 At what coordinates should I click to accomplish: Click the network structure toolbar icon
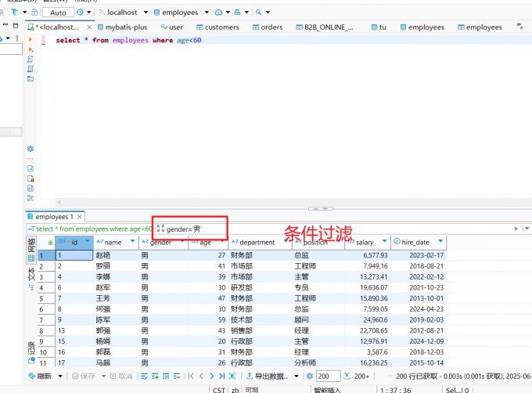(237, 13)
